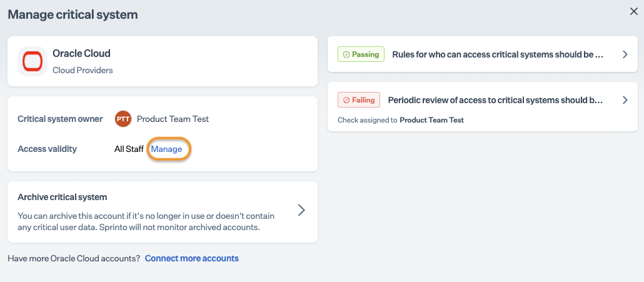The height and width of the screenshot is (282, 644).
Task: Click the PTT owner avatar
Action: (123, 119)
